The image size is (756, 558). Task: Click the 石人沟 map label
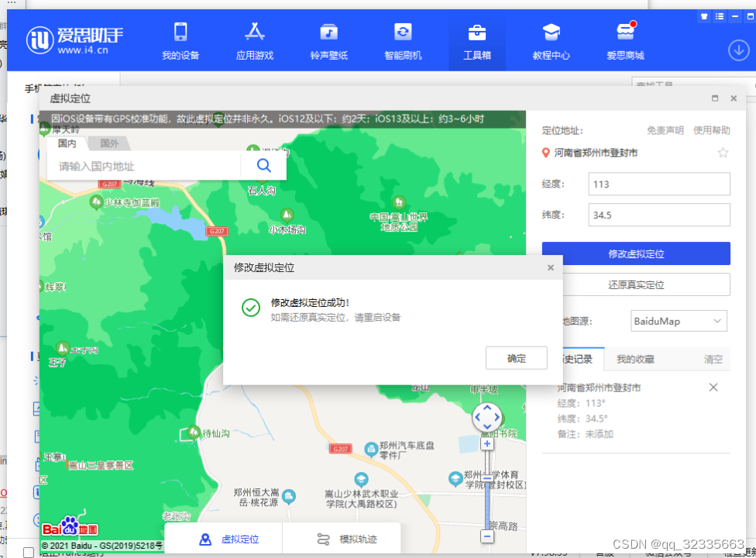coord(262,191)
